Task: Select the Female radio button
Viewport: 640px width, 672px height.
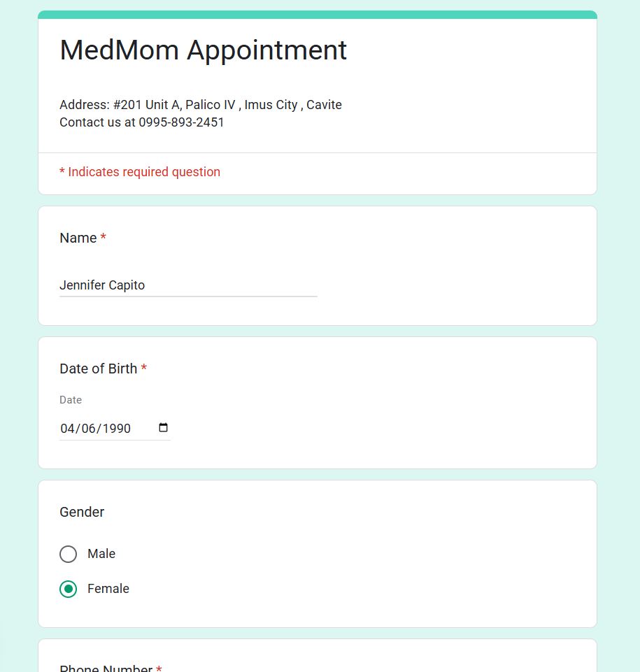Action: click(69, 589)
